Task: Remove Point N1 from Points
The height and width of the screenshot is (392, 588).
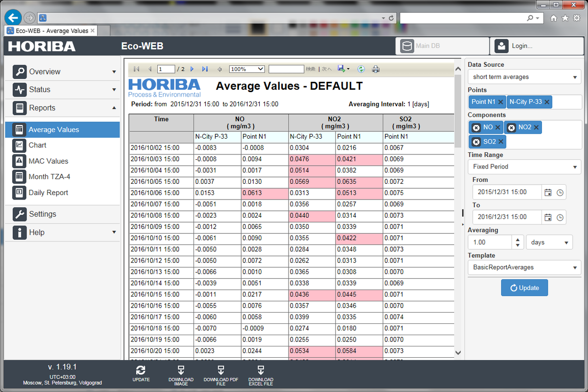Action: pyautogui.click(x=500, y=102)
